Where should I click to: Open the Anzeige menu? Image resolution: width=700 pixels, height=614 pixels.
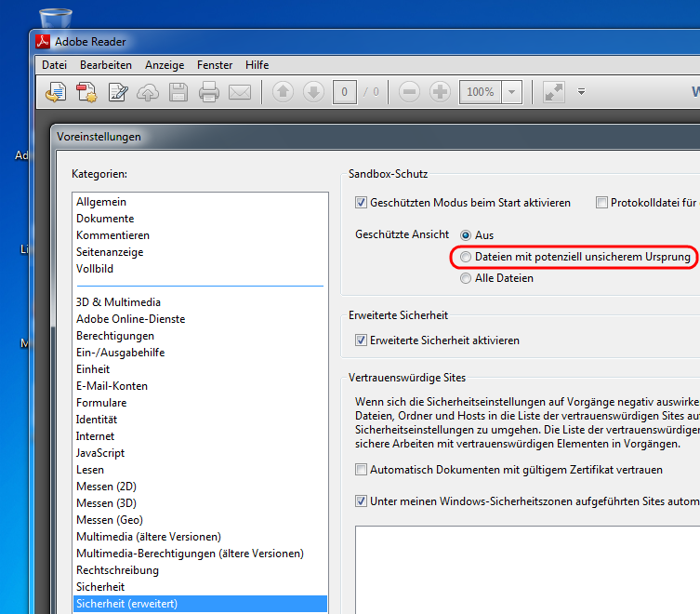pyautogui.click(x=165, y=65)
